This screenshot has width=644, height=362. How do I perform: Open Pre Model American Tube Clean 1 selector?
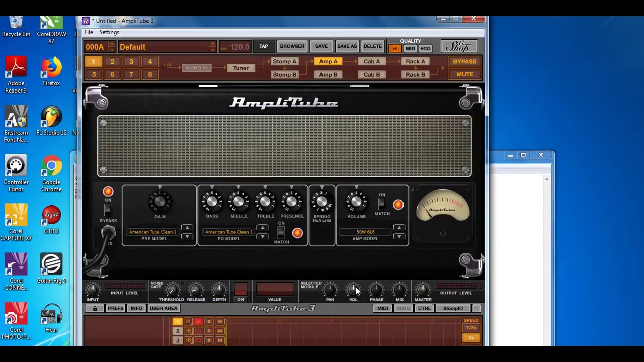[152, 232]
